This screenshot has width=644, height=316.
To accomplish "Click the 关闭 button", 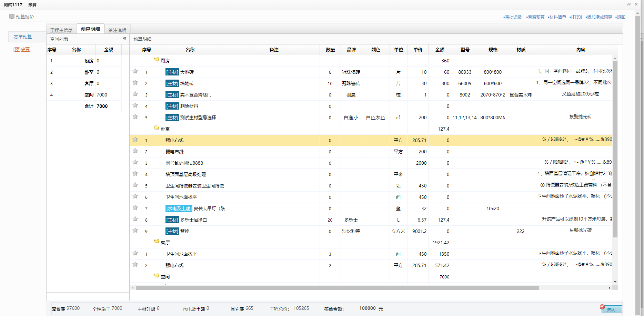I will 611,309.
